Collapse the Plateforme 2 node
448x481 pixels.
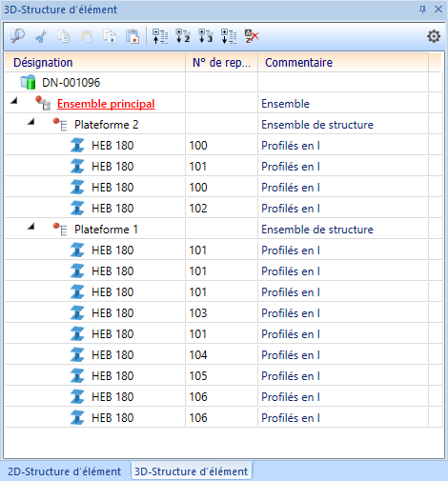[x=31, y=122]
